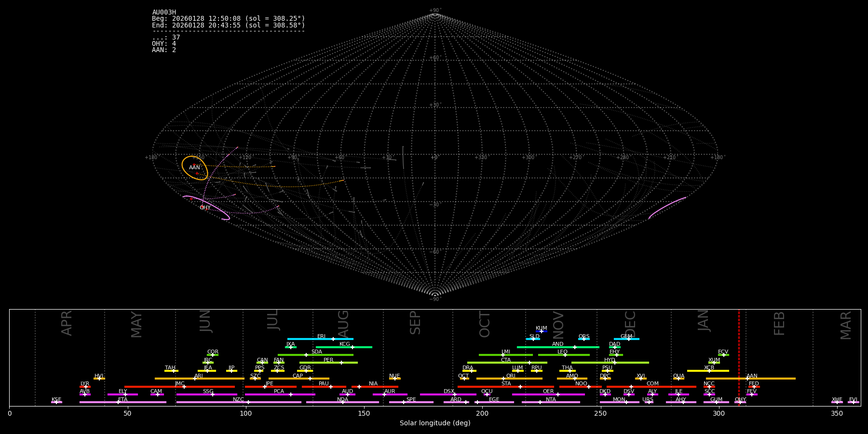Image resolution: width=868 pixels, height=434 pixels.
Task: Click the MON shower label
Action: [x=619, y=400]
